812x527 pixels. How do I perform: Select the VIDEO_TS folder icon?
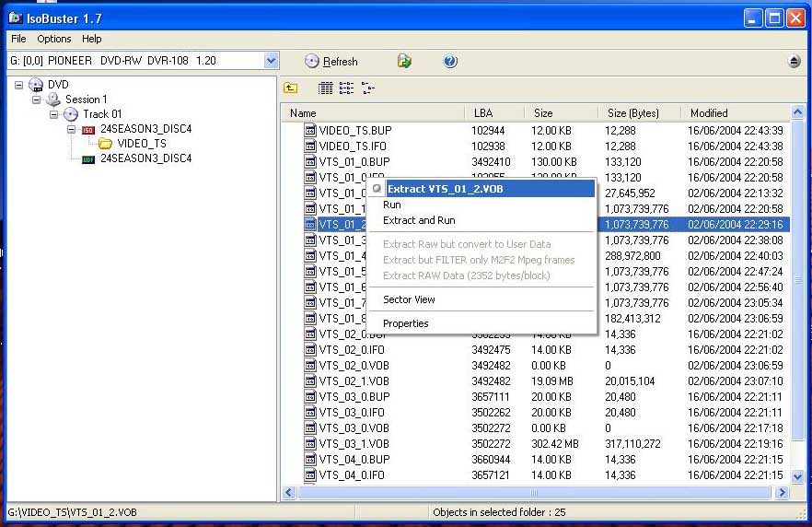[x=105, y=144]
